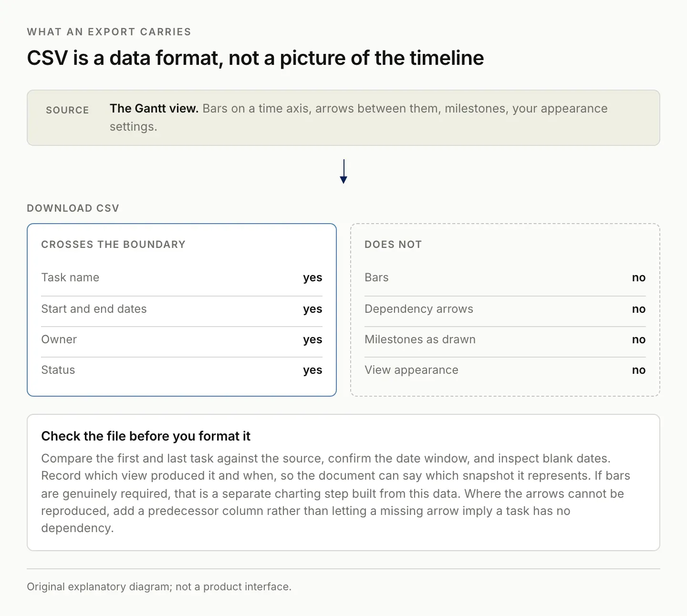Click "yes" in the Status row
687x616 pixels.
click(312, 370)
